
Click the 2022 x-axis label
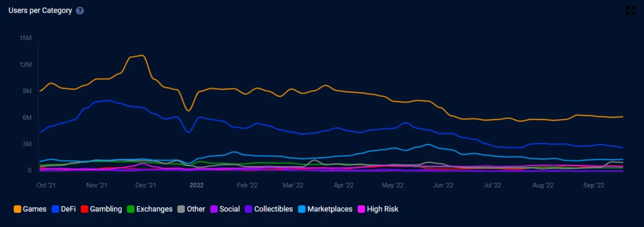(x=196, y=185)
